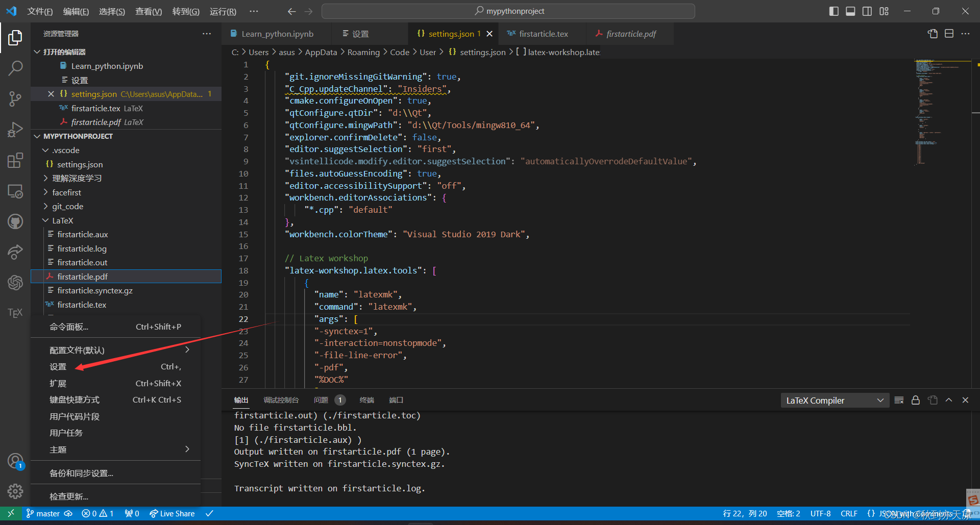Image resolution: width=980 pixels, height=525 pixels.
Task: Choose 设置 from the manage menu
Action: point(116,367)
